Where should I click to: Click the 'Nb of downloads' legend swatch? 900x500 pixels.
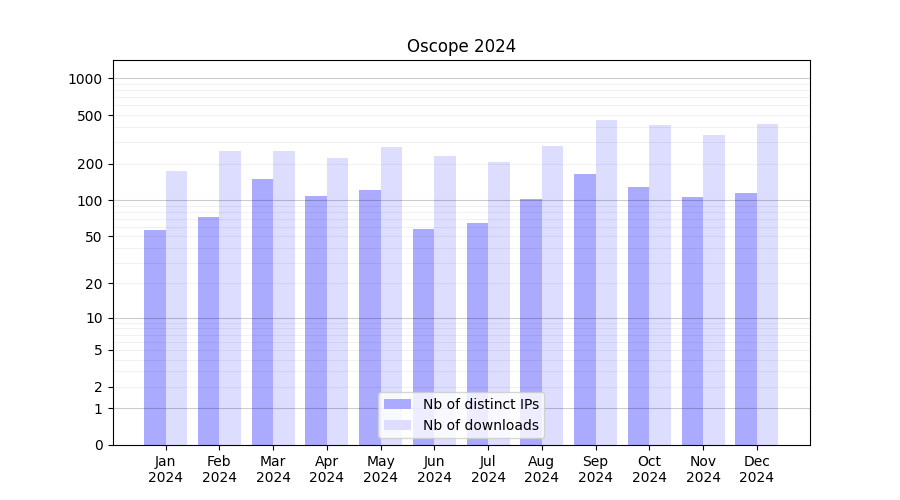tap(397, 425)
